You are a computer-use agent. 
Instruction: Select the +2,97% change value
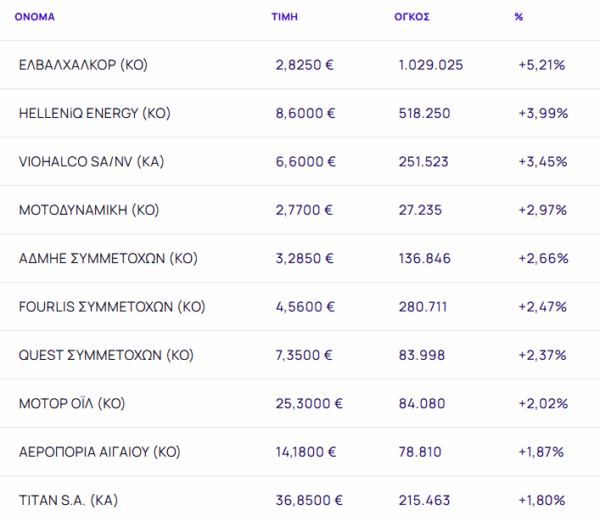point(542,210)
